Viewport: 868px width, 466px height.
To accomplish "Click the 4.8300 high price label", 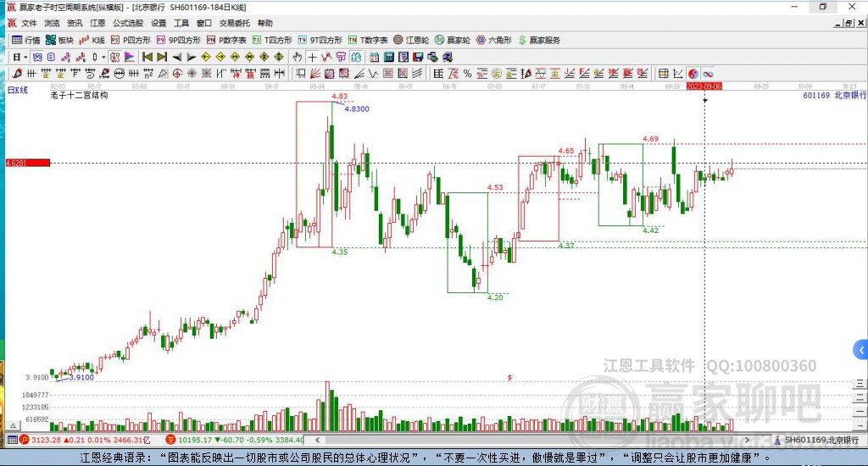I will (x=357, y=109).
